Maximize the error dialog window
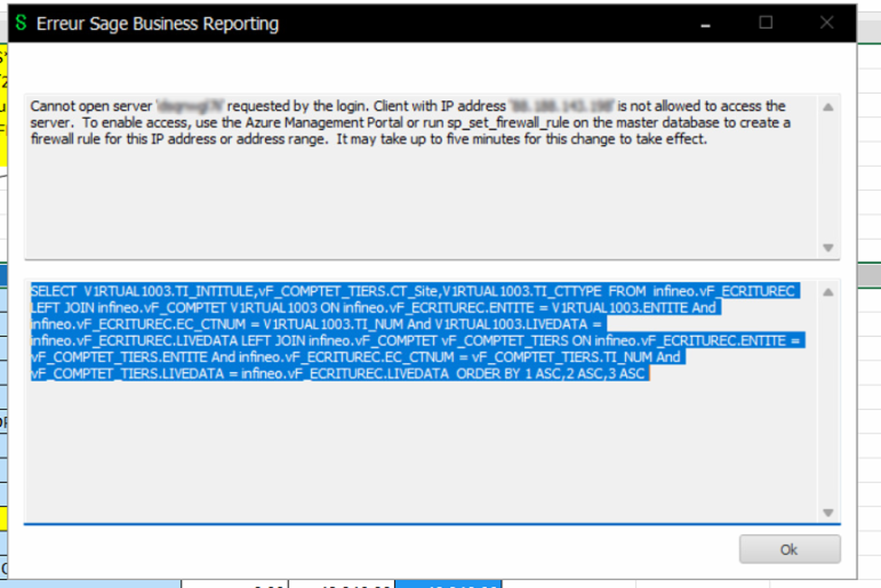881x588 pixels. coord(765,23)
